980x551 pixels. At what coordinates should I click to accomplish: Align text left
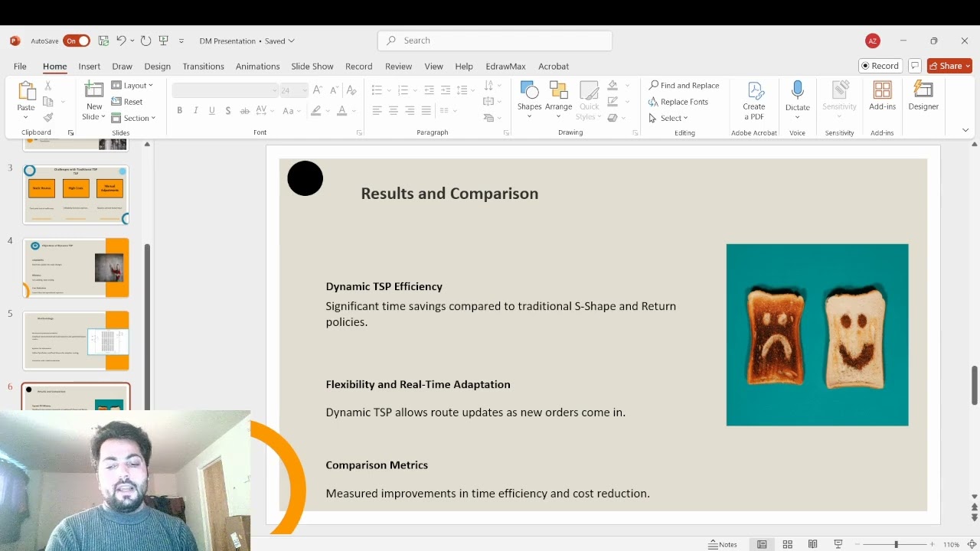point(377,111)
